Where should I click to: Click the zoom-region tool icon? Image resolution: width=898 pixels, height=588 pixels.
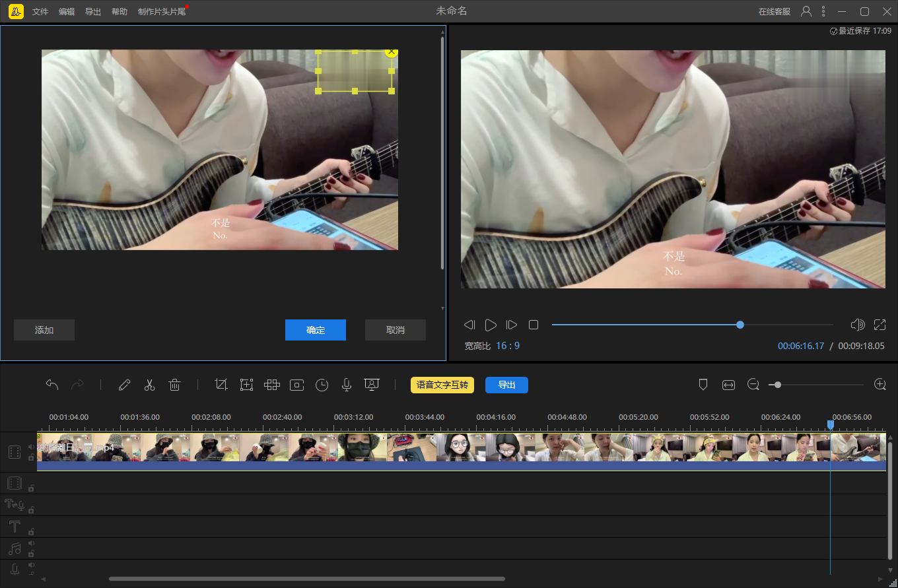click(x=246, y=385)
